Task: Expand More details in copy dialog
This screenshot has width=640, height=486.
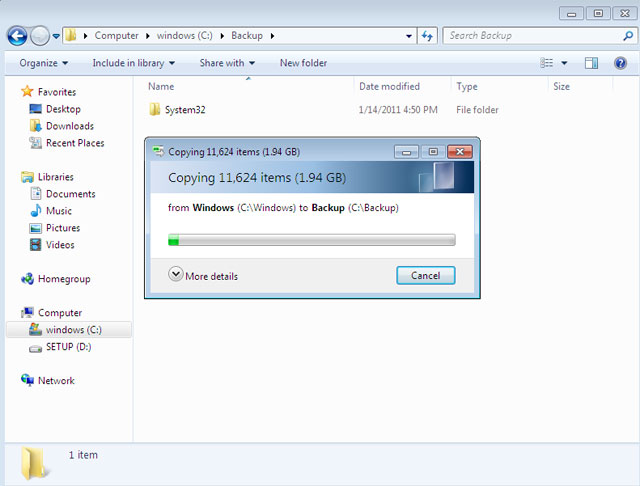Action: 203,275
